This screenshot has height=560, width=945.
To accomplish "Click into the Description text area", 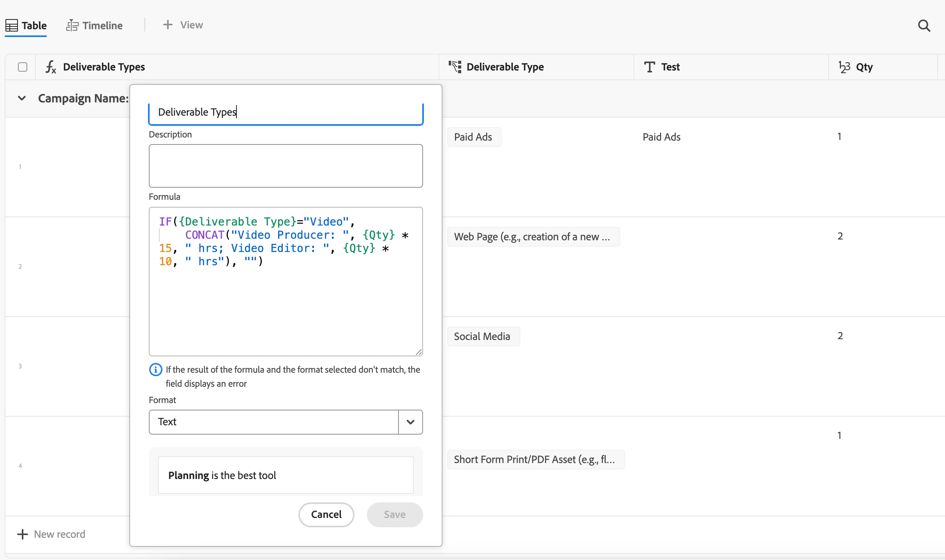I will 286,166.
